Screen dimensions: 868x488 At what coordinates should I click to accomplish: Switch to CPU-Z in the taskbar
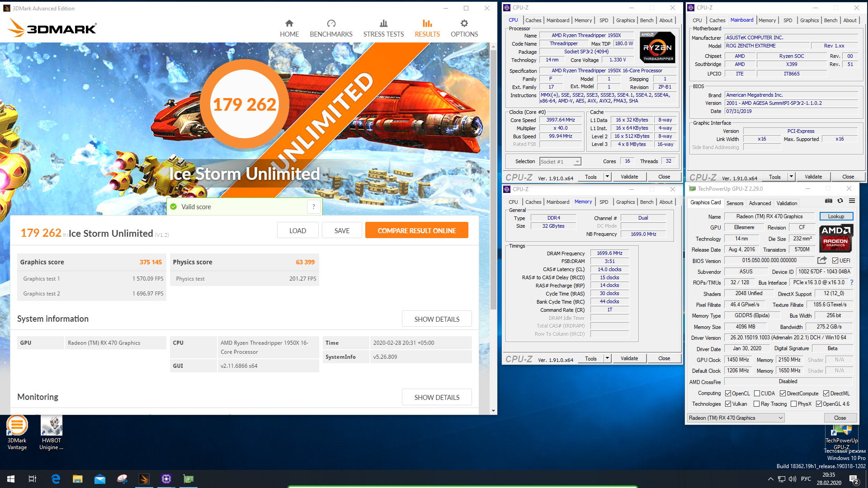(x=166, y=479)
